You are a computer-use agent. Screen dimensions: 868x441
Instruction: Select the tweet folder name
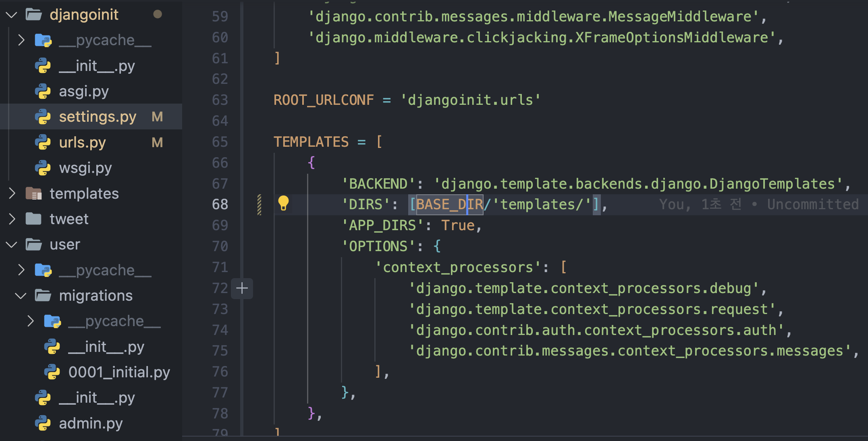69,219
